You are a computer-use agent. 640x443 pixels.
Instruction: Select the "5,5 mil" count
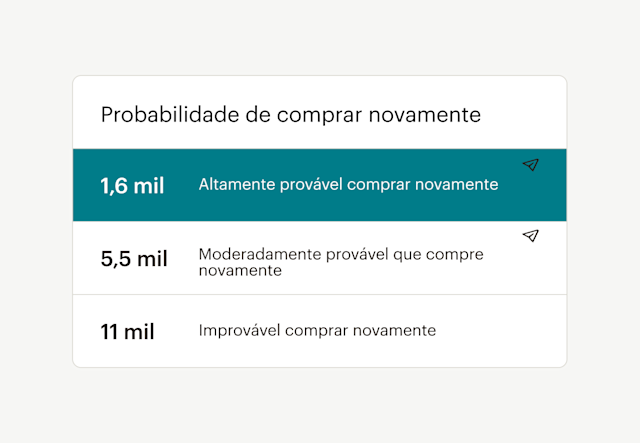[134, 259]
